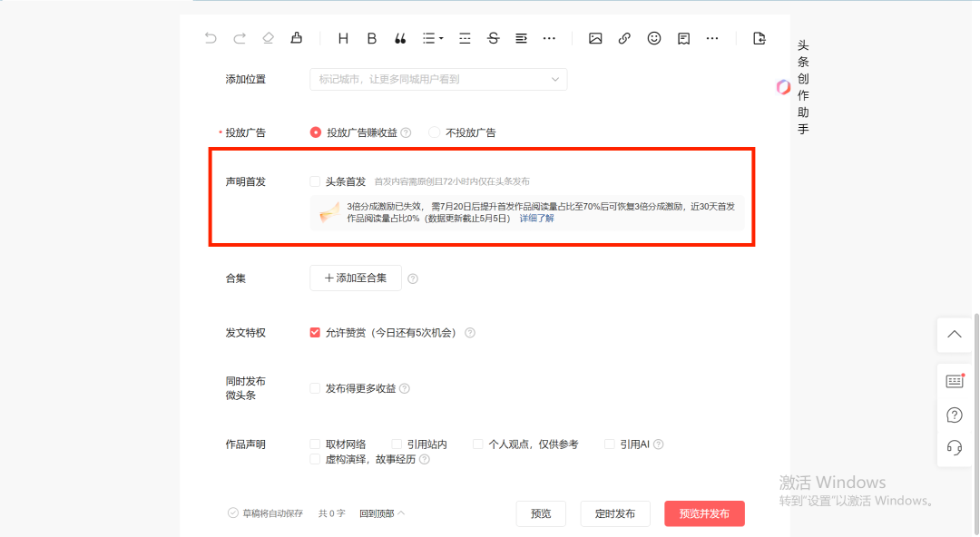Image resolution: width=980 pixels, height=537 pixels.
Task: Click the redo arrow icon
Action: pos(240,39)
